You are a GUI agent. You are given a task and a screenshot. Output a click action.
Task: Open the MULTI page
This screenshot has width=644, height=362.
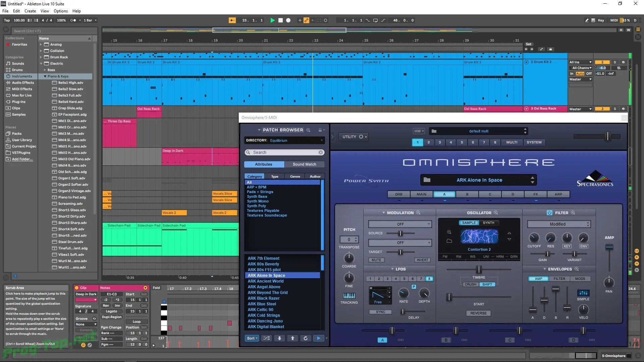point(512,142)
